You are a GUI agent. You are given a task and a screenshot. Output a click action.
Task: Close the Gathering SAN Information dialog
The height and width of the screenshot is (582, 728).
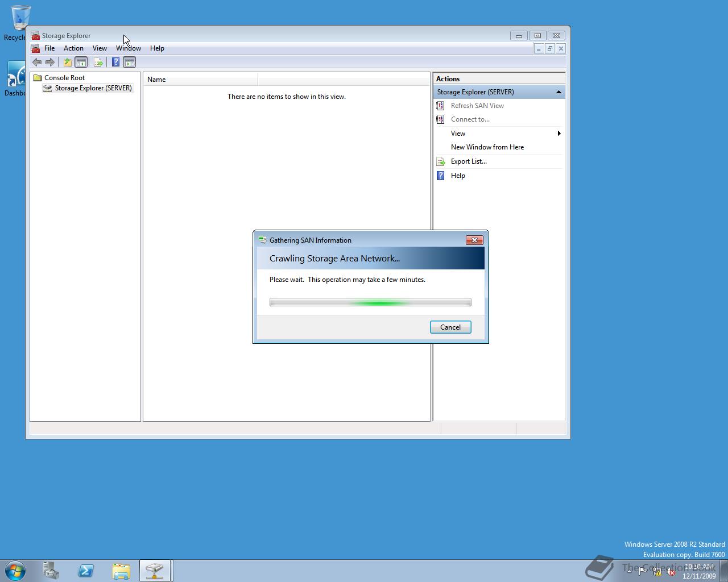(x=474, y=240)
